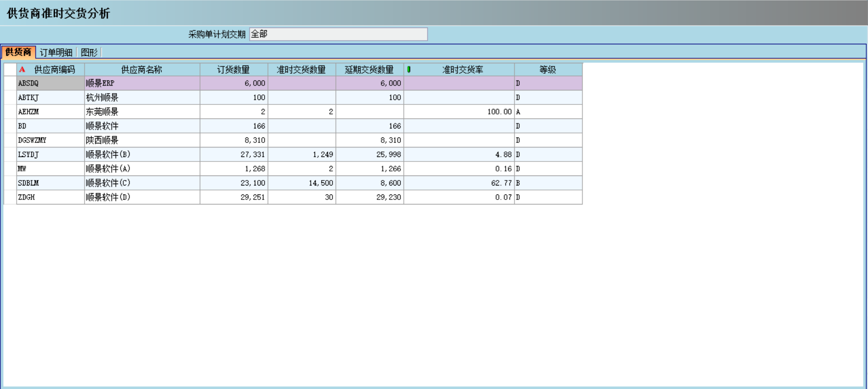
Task: Click supplier name 顺景软件(A)
Action: (x=142, y=169)
